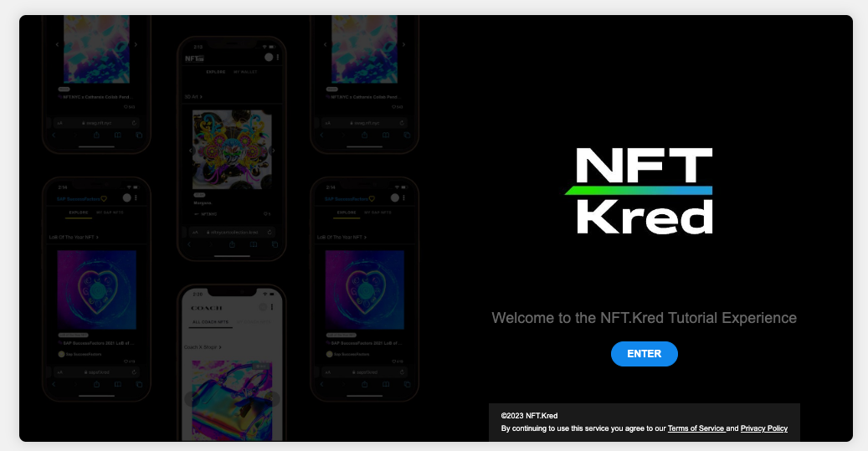868x451 pixels.
Task: Expand the Coach X Stopr collection chevron
Action: point(220,347)
